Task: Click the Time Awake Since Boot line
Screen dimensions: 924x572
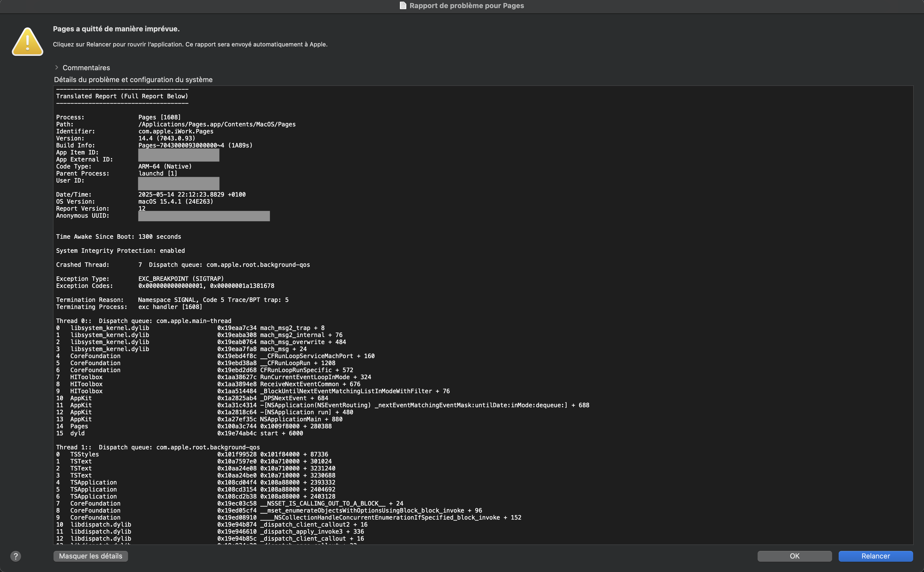Action: [x=118, y=237]
